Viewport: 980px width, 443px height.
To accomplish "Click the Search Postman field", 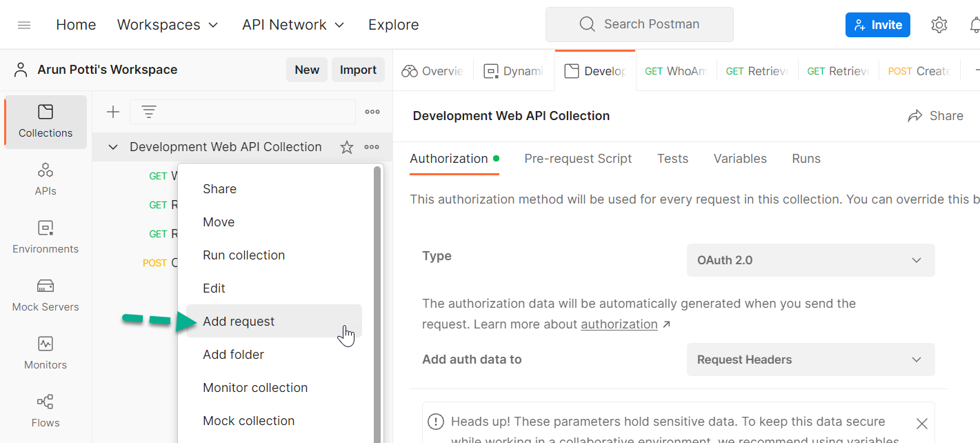I will 639,24.
